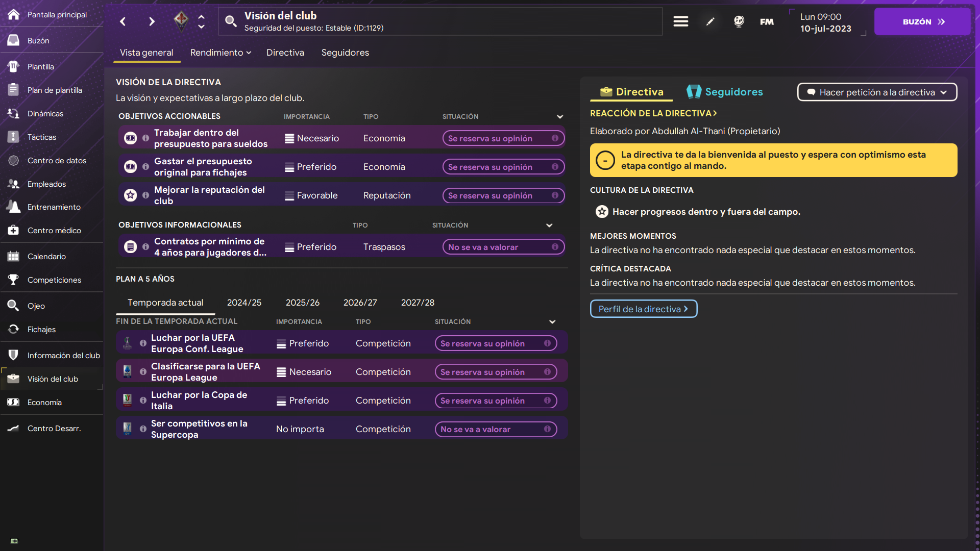Collapse the Objetivos accionables section chevron
This screenshot has width=980, height=551.
point(560,117)
